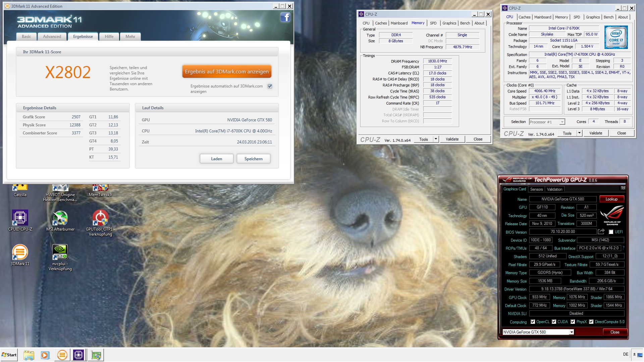Launch the CPUID CPU-Z desktop icon

(x=20, y=221)
